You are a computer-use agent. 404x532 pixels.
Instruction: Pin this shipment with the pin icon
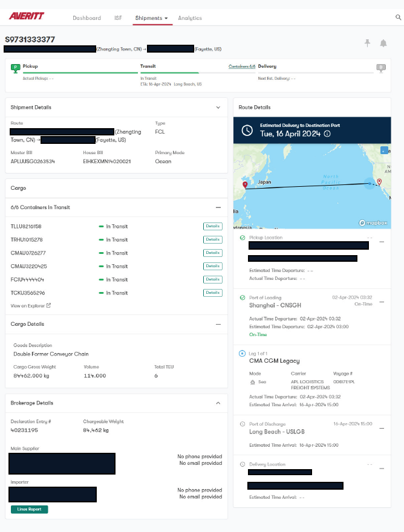[367, 43]
